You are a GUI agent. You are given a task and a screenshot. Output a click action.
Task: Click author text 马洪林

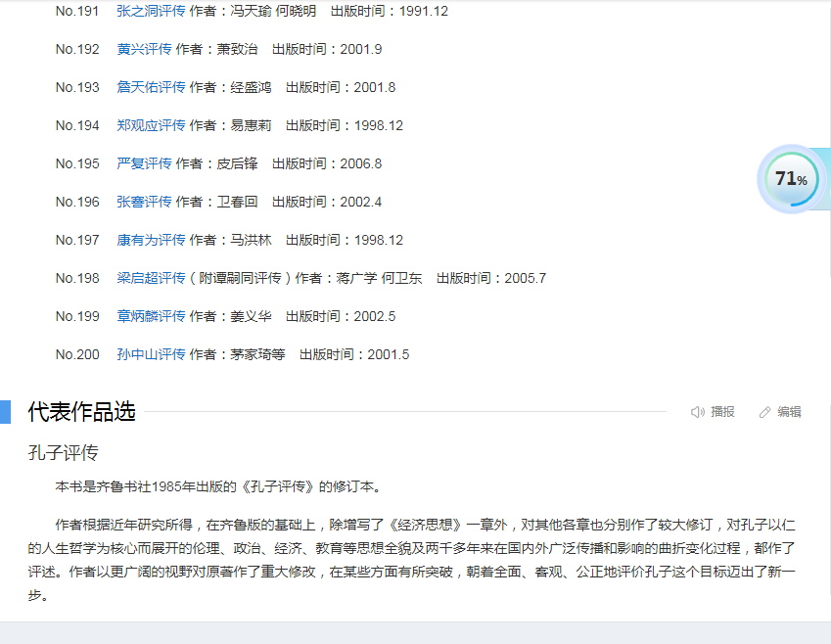click(251, 240)
